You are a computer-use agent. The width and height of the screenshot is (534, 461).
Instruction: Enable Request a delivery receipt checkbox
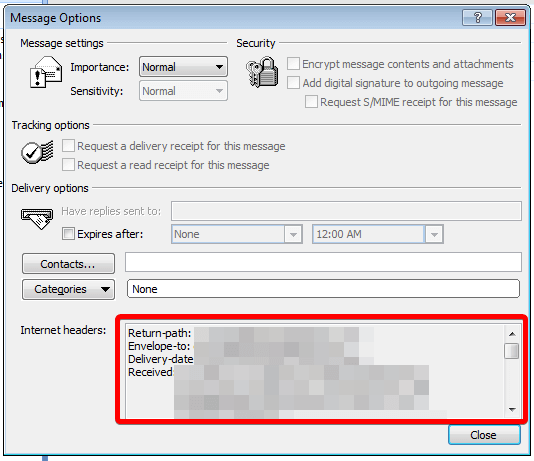click(x=68, y=146)
